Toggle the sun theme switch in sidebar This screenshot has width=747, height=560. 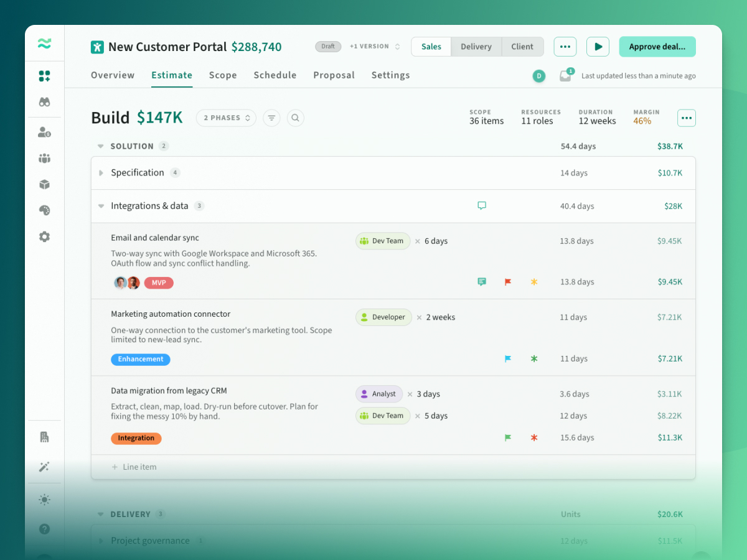[44, 499]
